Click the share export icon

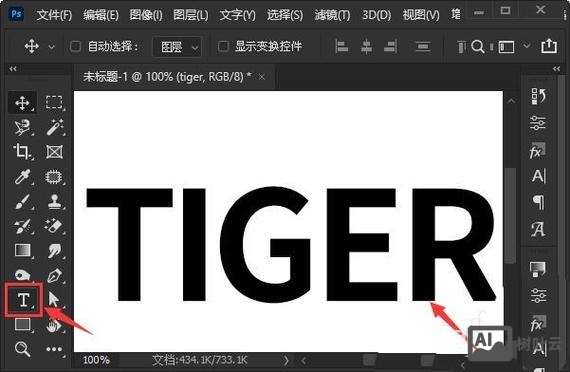549,46
